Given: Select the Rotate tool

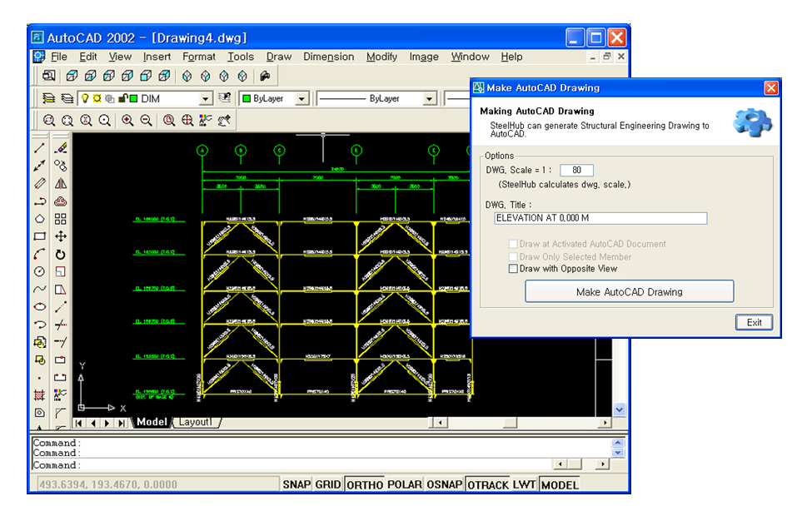Looking at the screenshot, I should (61, 254).
